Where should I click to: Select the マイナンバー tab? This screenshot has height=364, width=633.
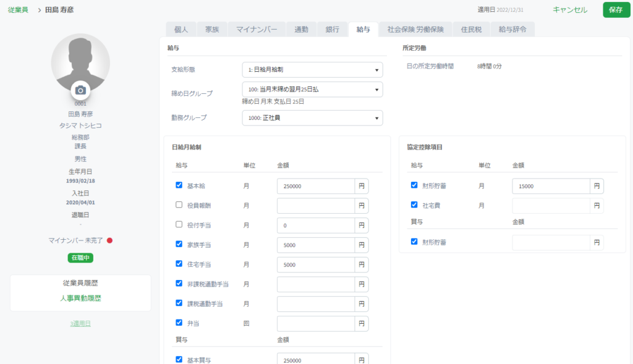point(257,30)
